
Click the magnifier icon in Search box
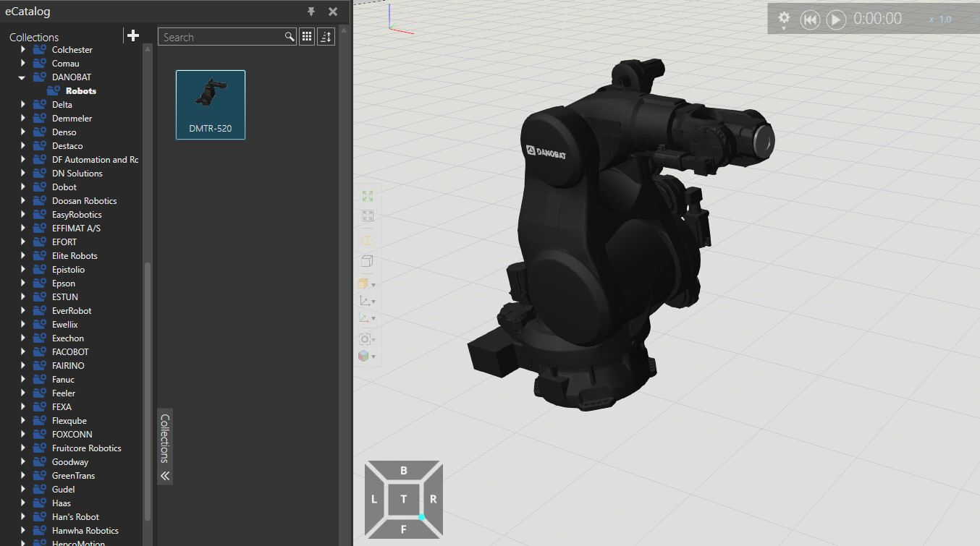(289, 37)
